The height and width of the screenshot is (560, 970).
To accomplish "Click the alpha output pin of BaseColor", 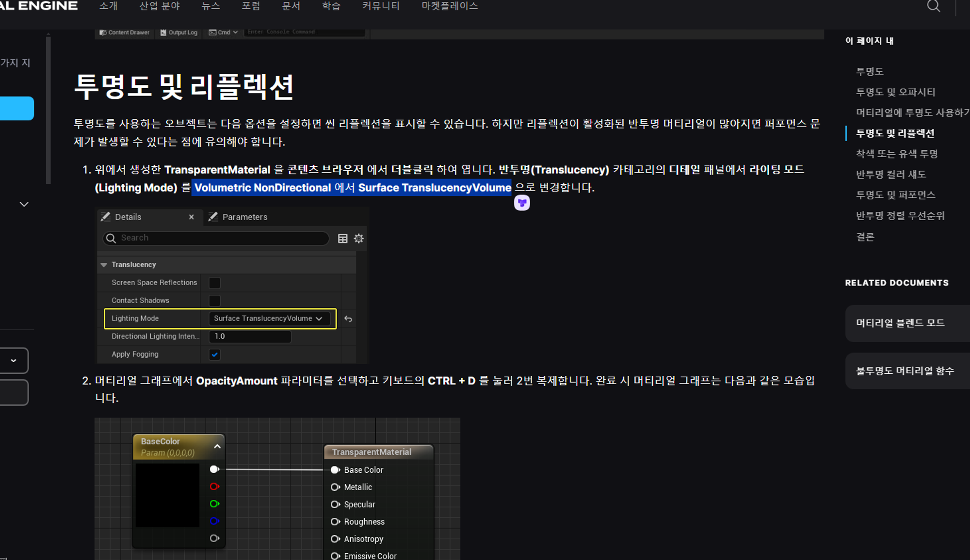I will [x=214, y=538].
